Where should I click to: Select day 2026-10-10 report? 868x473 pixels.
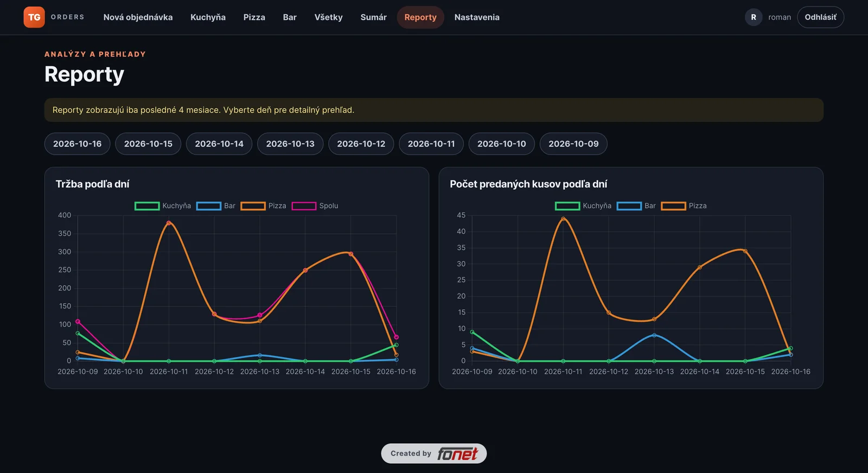pos(502,144)
